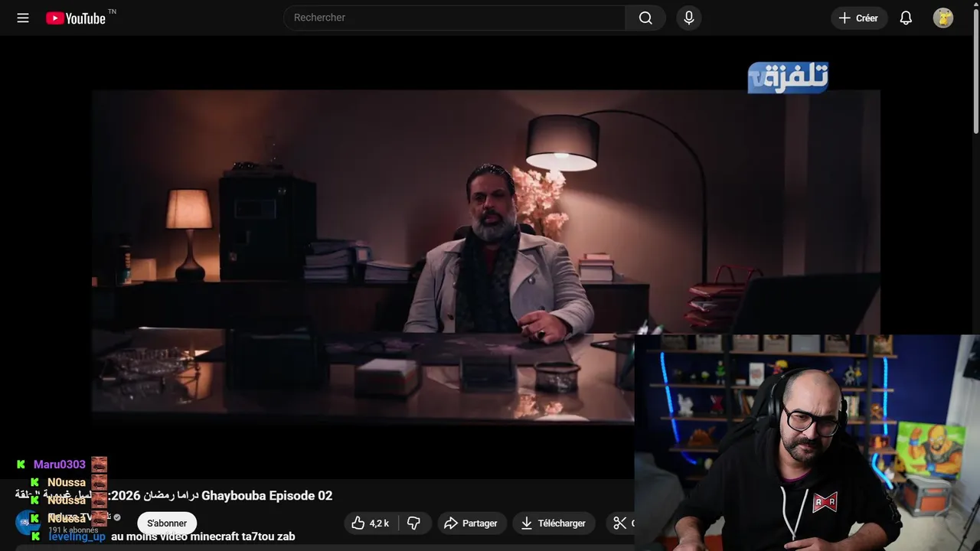
Task: Like the video with thumbs-up 4,2 k
Action: [371, 523]
